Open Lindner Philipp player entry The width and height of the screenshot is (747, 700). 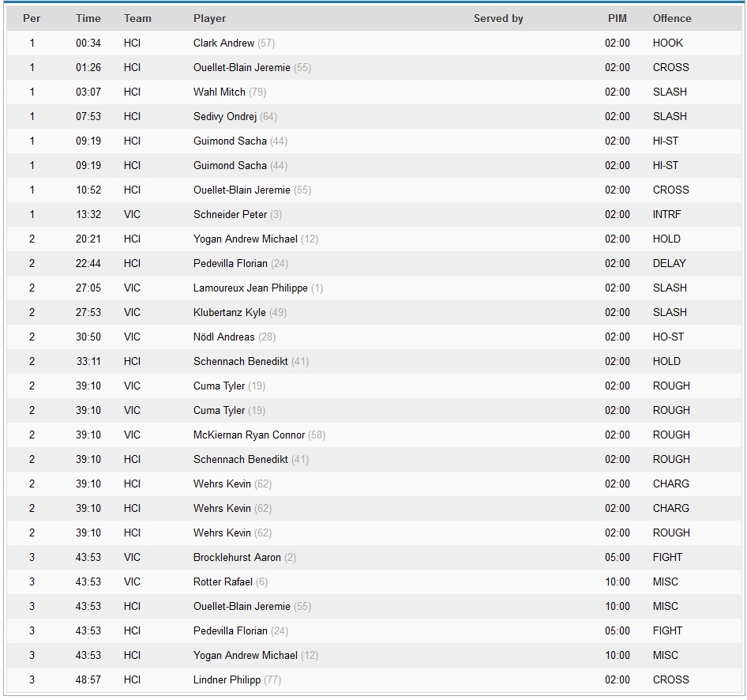(227, 679)
